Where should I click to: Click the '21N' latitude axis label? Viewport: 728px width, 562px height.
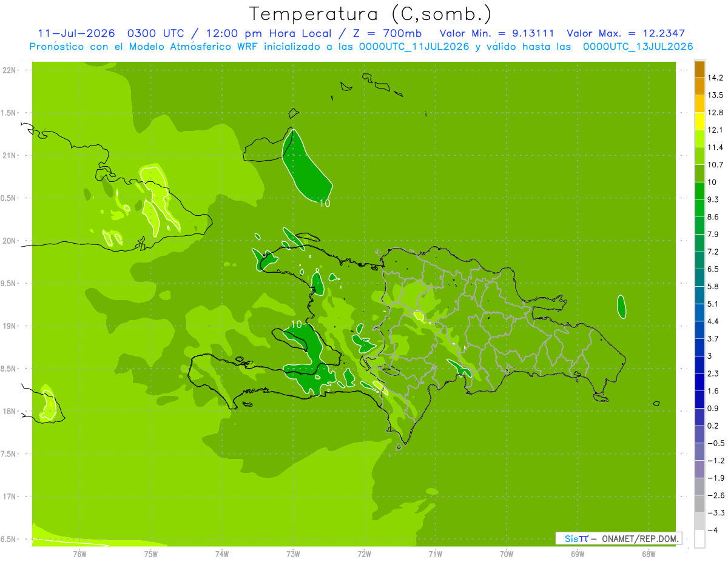point(9,155)
